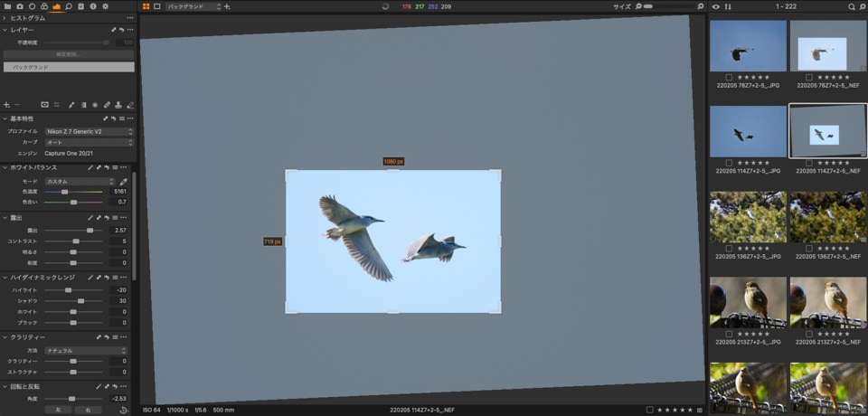Viewport: 868px width, 416px height.
Task: Collapse the ホワイトバランス panel
Action: [5, 167]
